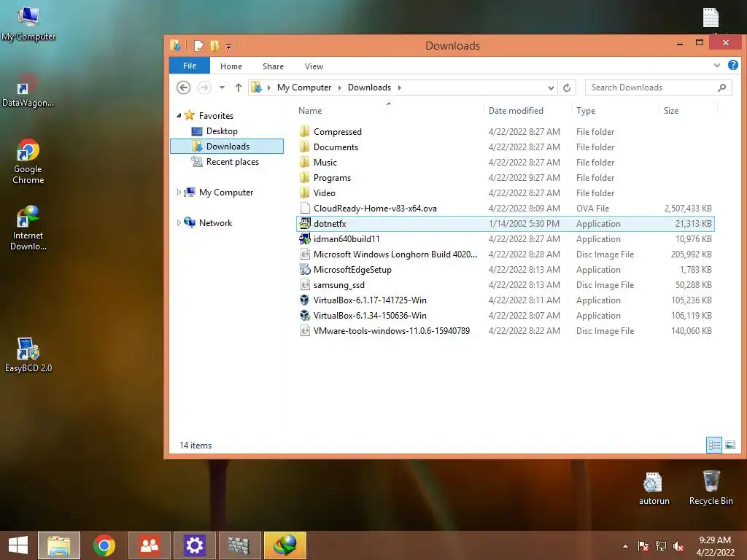Open the red people app on taskbar

149,545
